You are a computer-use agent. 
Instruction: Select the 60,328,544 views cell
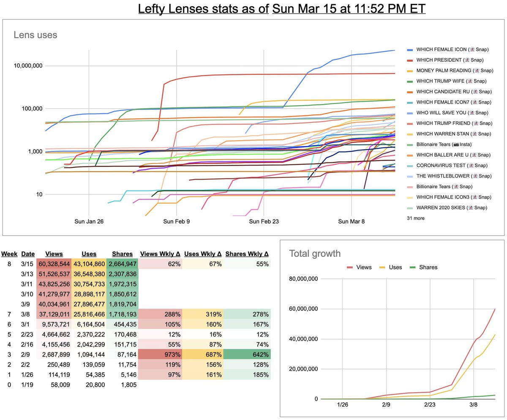[x=54, y=264]
